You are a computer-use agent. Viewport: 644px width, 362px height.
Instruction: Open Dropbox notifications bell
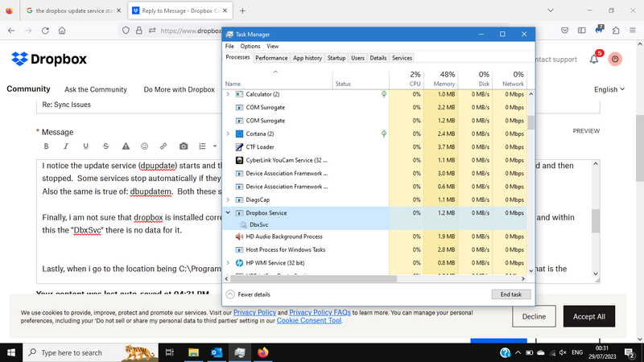[593, 59]
